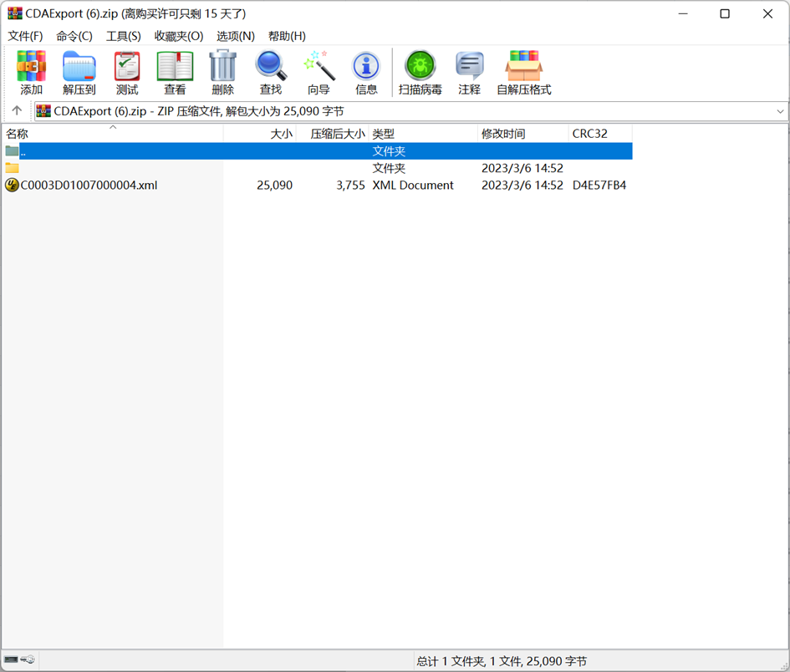Sort by the Modified (修改时间) column header
The image size is (790, 672).
(523, 134)
